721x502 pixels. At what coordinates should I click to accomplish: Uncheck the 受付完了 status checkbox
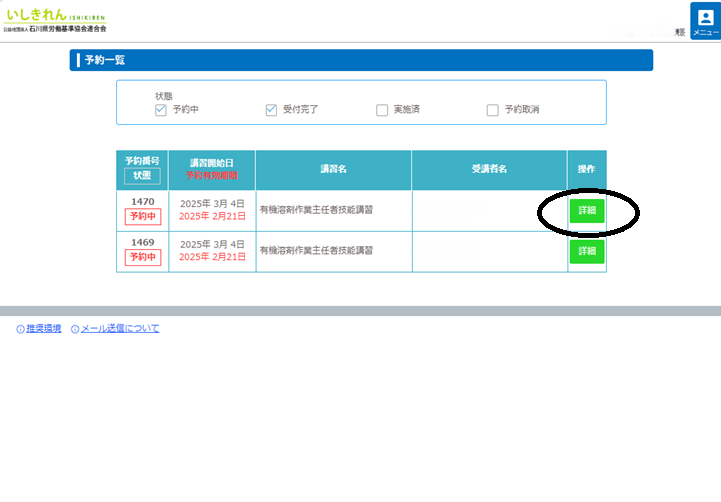point(271,110)
